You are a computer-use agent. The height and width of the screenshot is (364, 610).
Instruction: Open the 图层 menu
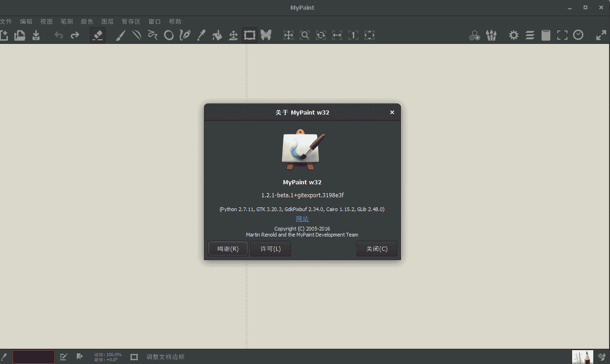coord(107,21)
